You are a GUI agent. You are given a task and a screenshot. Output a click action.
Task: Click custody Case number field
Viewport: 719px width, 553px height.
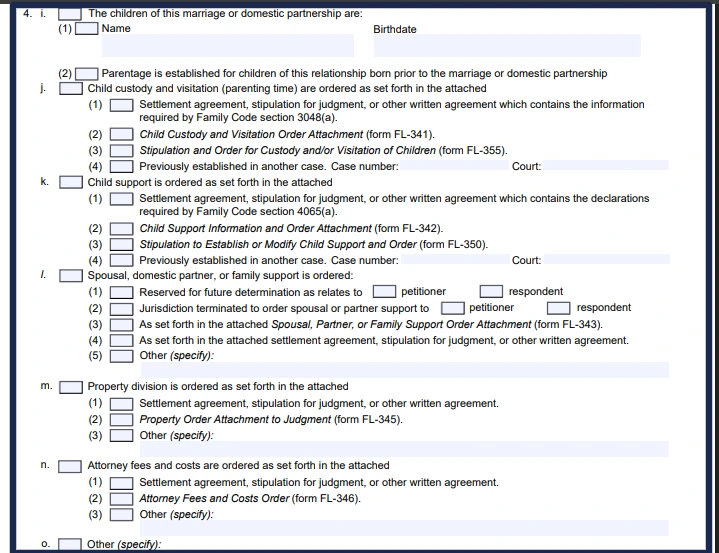[454, 166]
